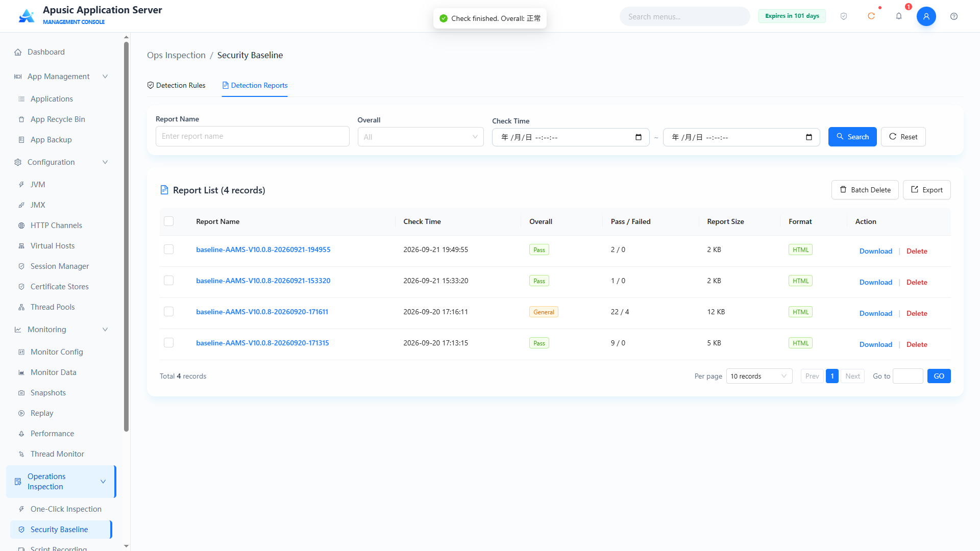The height and width of the screenshot is (551, 980).
Task: Open the per page records dropdown
Action: (759, 376)
